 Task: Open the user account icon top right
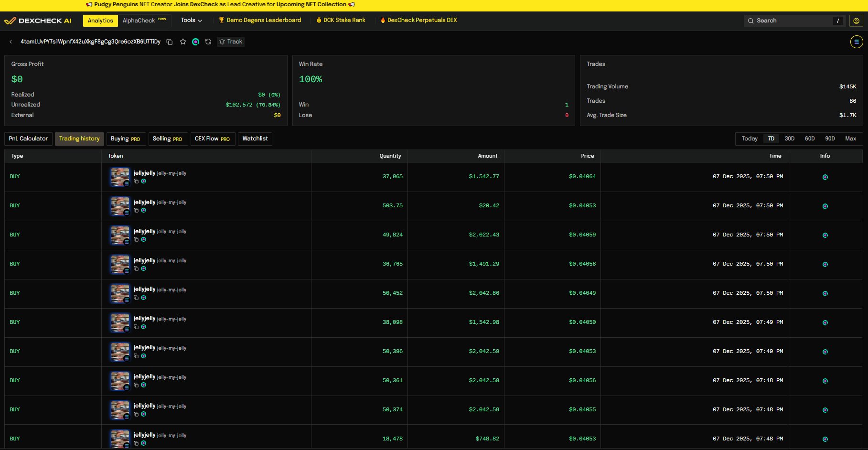click(856, 21)
